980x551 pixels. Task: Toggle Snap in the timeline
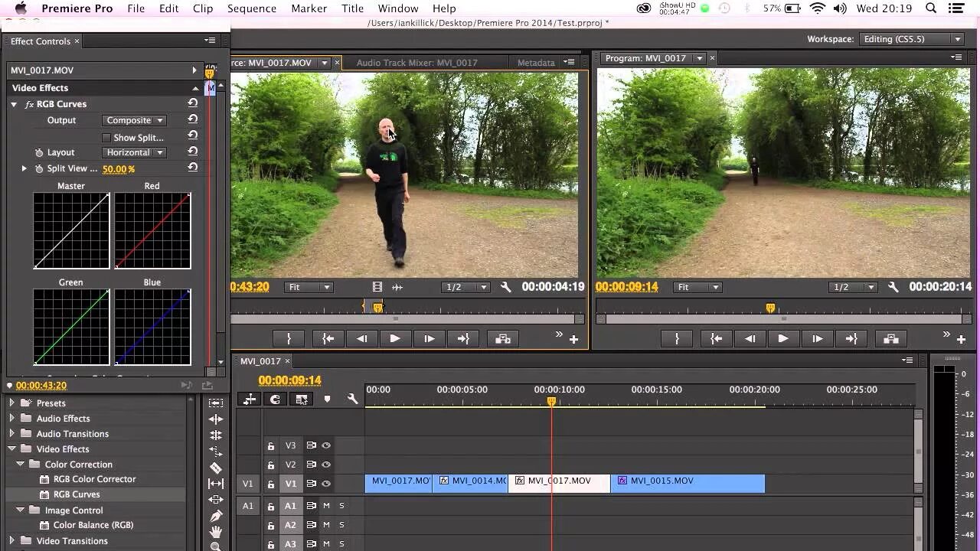click(276, 399)
